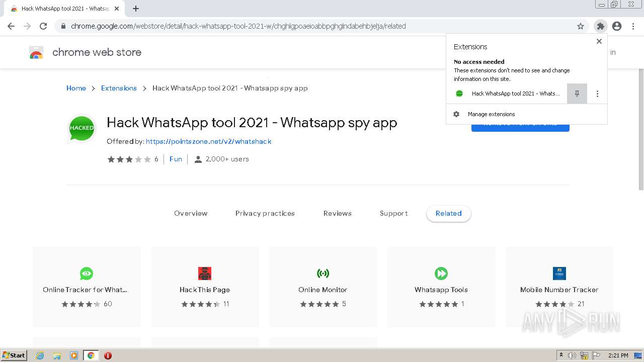Open the extensions puzzle-piece menu
This screenshot has height=362, width=644.
600,26
